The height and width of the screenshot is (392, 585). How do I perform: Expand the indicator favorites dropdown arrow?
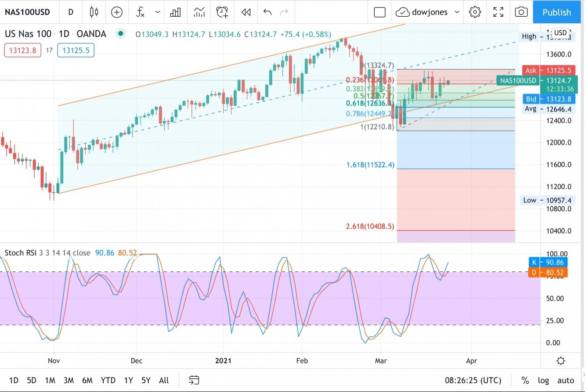click(158, 12)
